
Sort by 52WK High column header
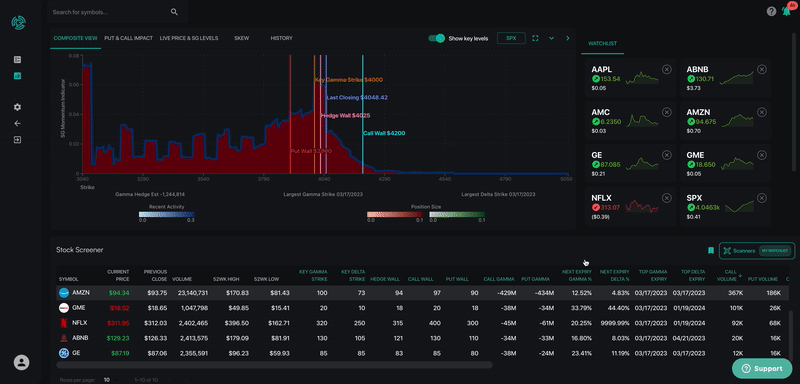click(226, 279)
